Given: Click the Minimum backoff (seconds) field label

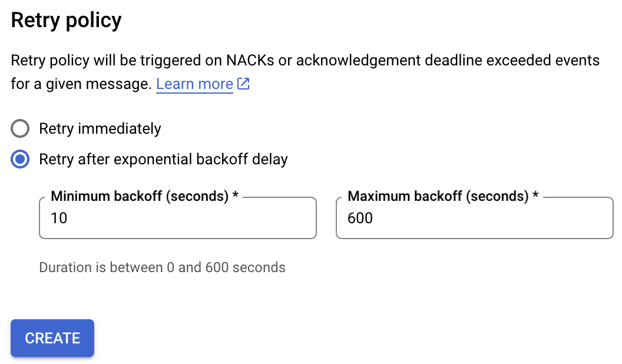Looking at the screenshot, I should point(140,196).
